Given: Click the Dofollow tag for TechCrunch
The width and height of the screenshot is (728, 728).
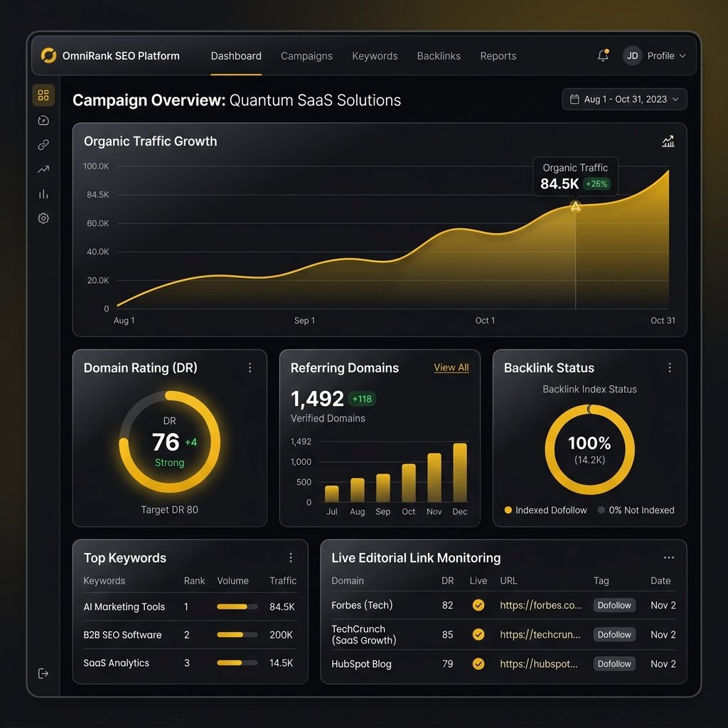Looking at the screenshot, I should [x=614, y=635].
